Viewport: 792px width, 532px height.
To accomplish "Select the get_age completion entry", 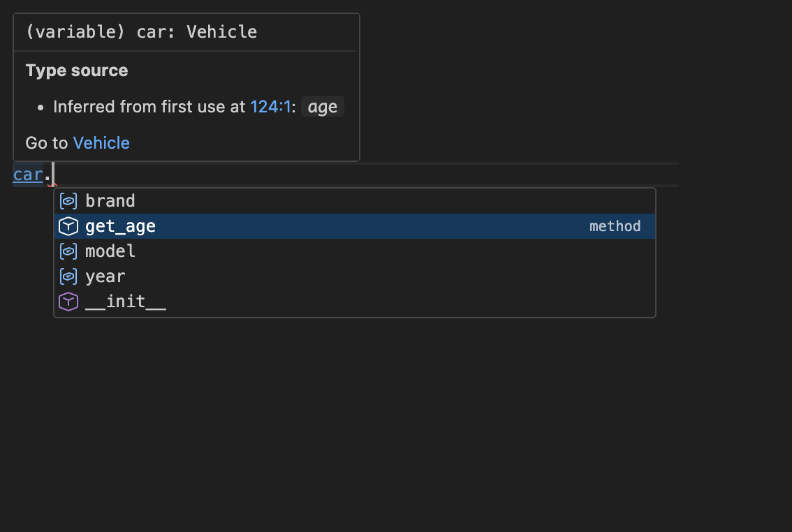I will click(x=119, y=226).
